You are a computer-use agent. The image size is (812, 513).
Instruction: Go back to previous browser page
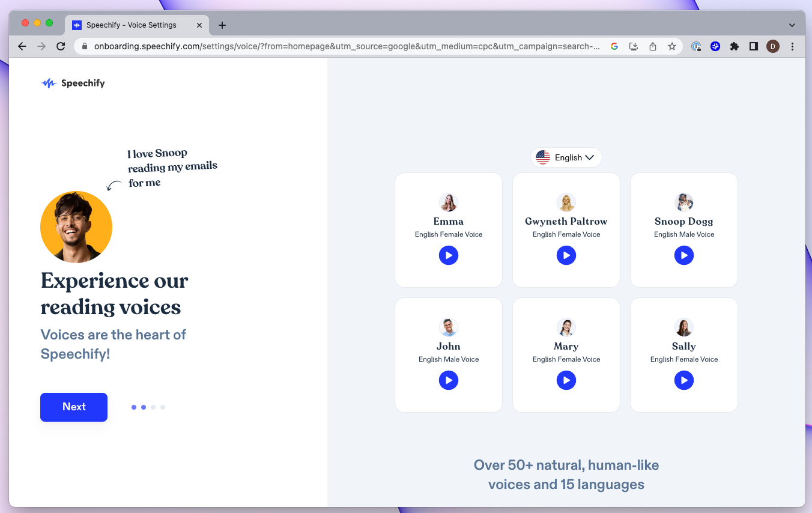click(x=22, y=46)
